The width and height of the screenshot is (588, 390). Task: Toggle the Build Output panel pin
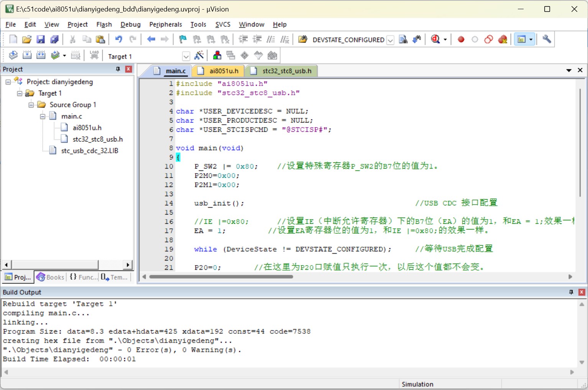[571, 292]
